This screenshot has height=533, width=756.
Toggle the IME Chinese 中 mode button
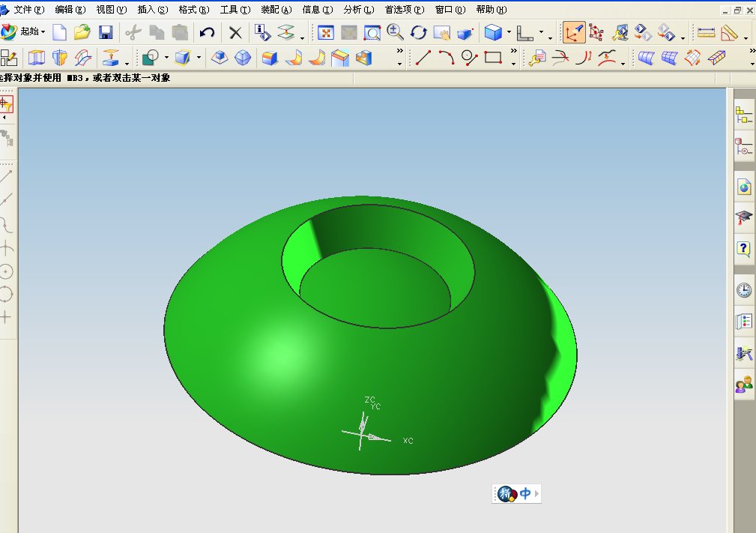pos(525,493)
